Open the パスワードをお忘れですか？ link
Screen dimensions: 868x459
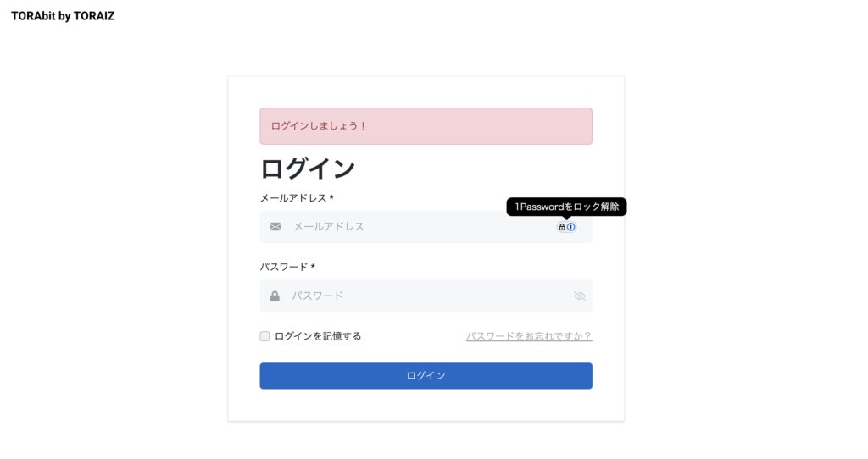point(529,336)
